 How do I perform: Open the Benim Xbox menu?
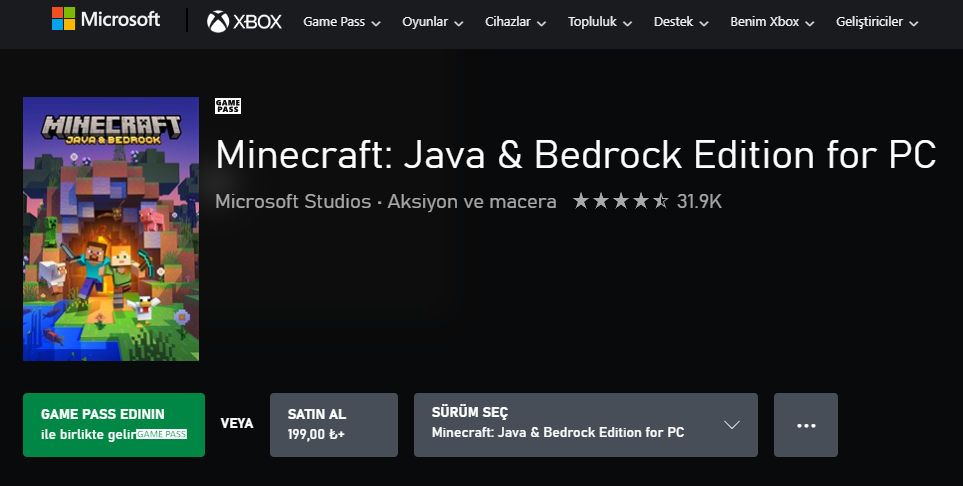click(772, 22)
